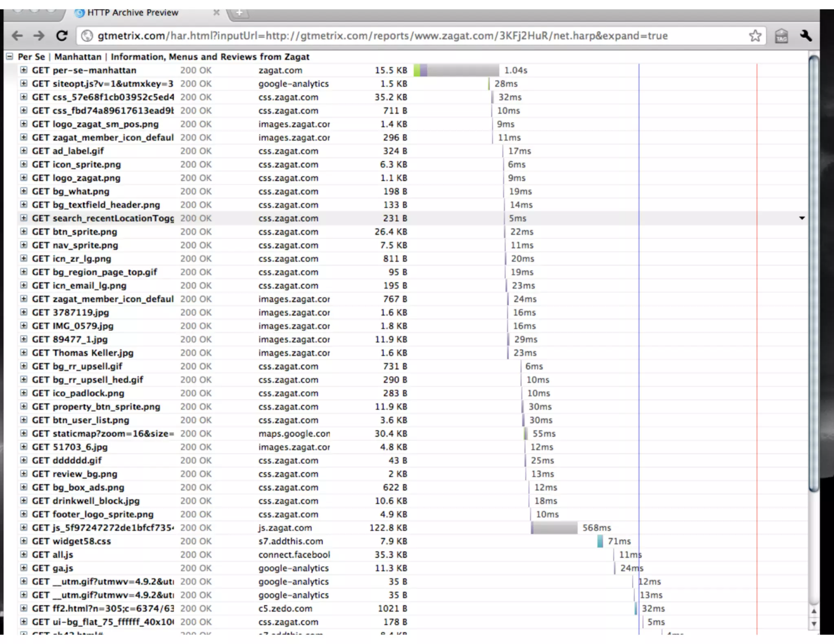Click the 568ms waterfall bar for js.zagat.com
This screenshot has height=644, width=834.
tap(554, 528)
